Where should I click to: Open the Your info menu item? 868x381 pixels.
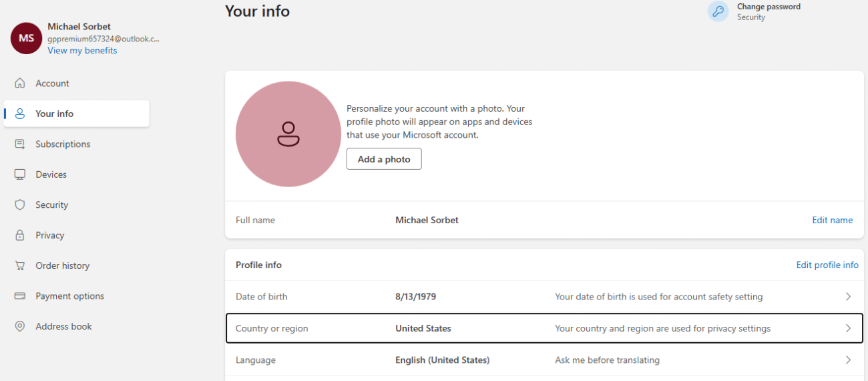point(55,114)
